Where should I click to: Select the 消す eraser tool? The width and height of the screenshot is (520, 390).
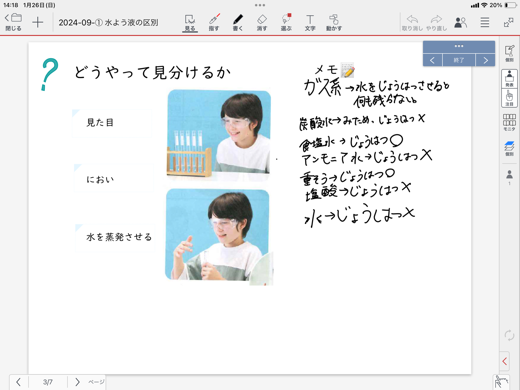(x=262, y=23)
